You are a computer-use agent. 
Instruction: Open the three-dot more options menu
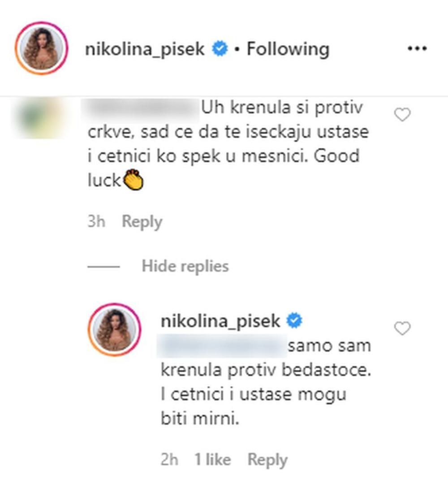coord(417,48)
